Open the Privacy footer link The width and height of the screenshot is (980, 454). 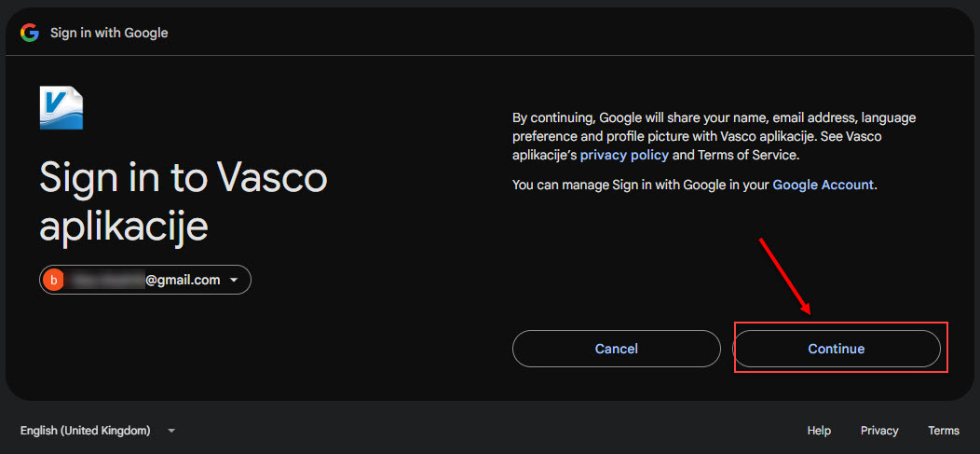click(879, 431)
